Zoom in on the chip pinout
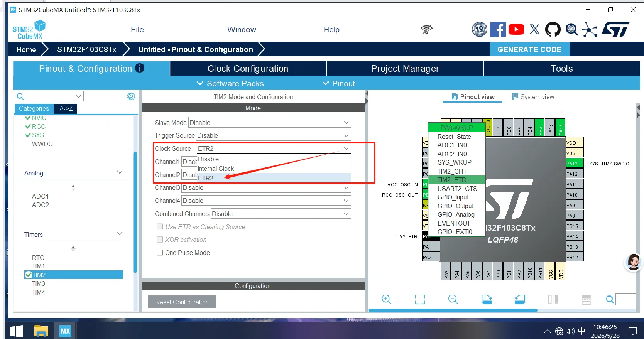644x339 pixels. 386,299
